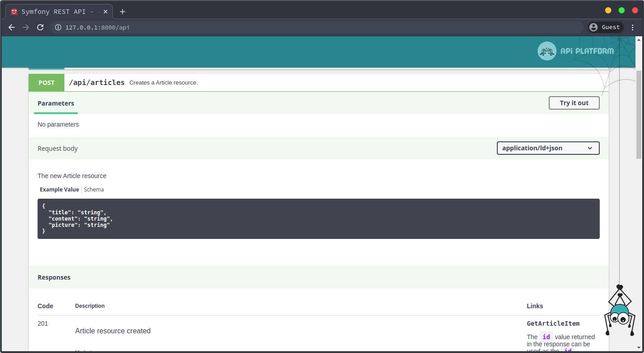The width and height of the screenshot is (644, 353).
Task: Click the Parameters tab header
Action: coord(56,103)
